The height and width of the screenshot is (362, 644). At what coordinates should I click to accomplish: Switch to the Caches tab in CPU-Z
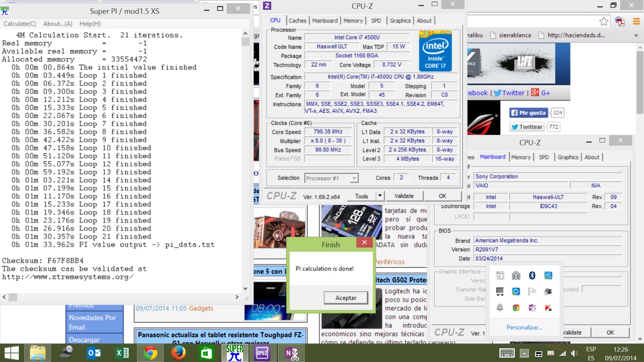pos(297,21)
